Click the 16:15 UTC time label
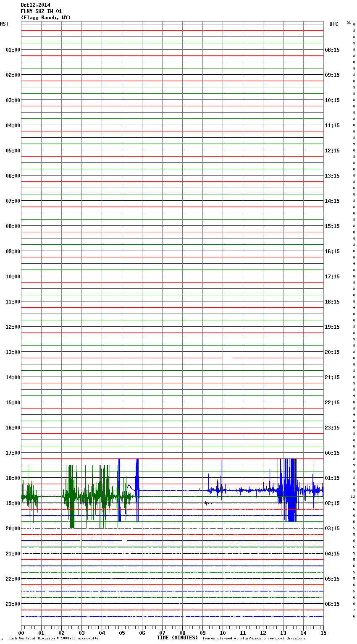The width and height of the screenshot is (357, 644). (332, 251)
